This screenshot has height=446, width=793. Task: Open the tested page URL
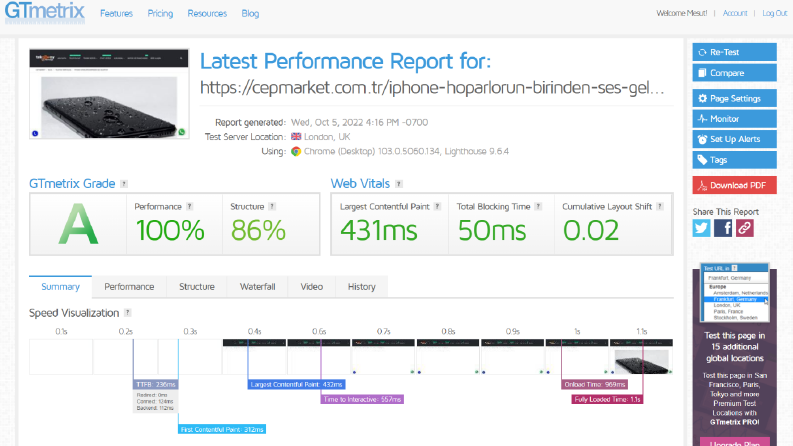coord(432,88)
